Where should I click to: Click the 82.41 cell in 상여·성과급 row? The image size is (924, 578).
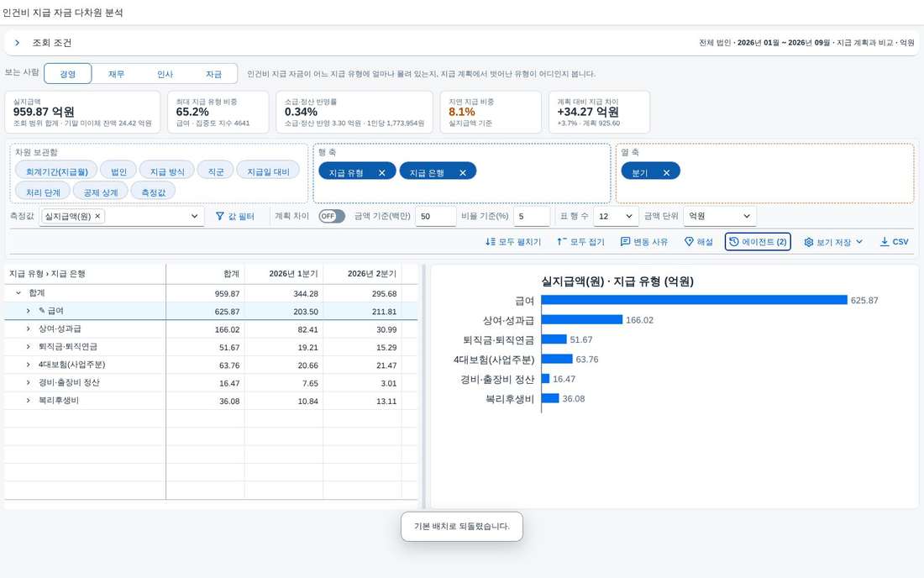click(283, 329)
